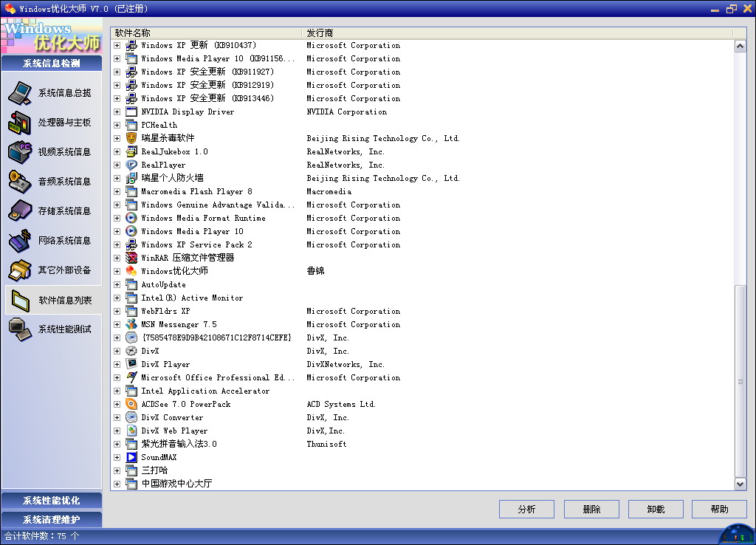Click the RealPlayer row icon
The image size is (756, 545).
click(x=131, y=165)
